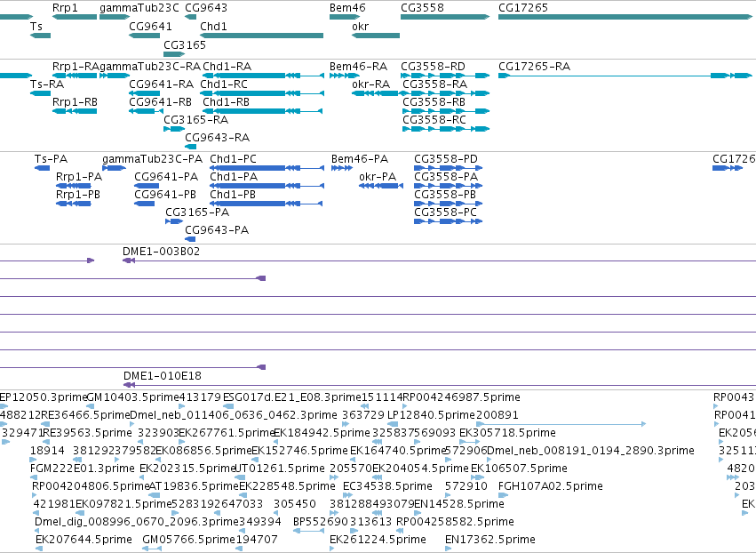
Task: Click EST EC34538.5prime label
Action: tap(387, 486)
